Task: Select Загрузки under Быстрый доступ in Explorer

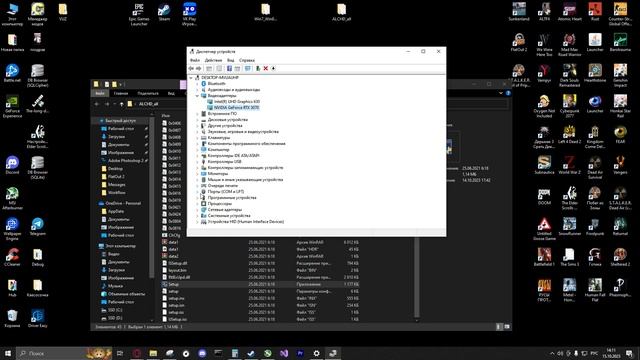Action: point(116,137)
